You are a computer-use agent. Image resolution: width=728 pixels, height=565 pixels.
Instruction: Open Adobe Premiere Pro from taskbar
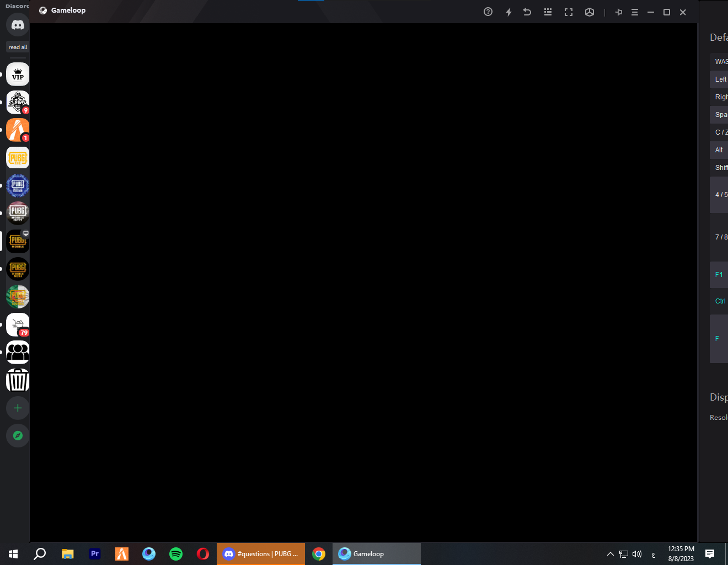pos(95,554)
